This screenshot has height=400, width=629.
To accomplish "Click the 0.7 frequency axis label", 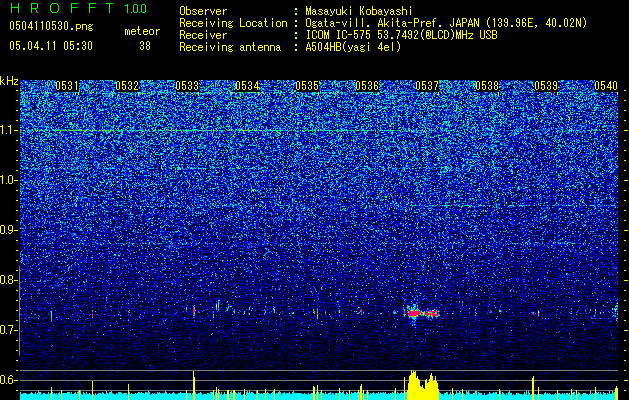I will pyautogui.click(x=9, y=330).
